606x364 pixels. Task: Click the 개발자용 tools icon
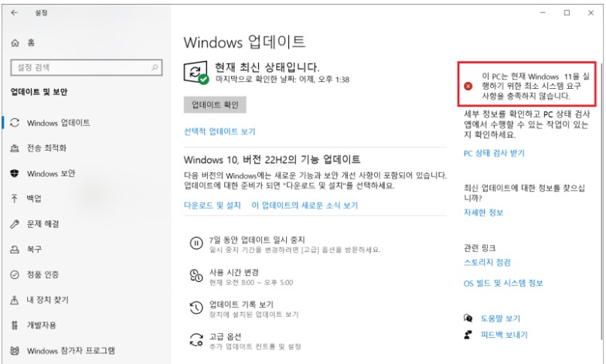15,325
